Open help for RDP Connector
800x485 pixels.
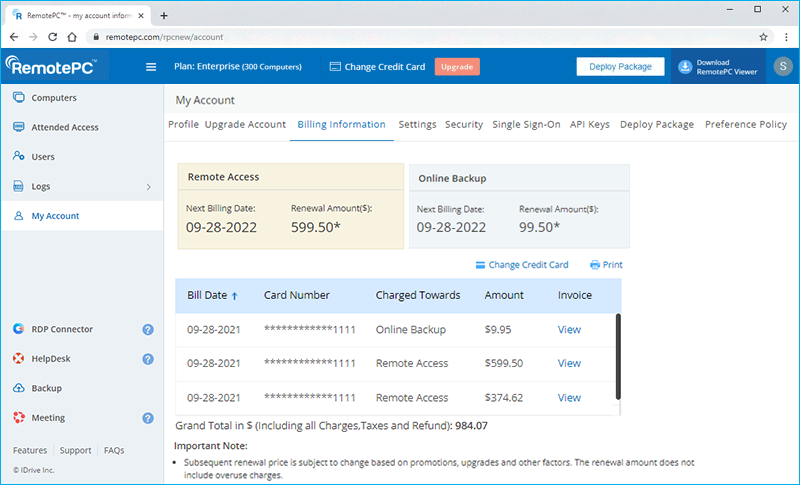click(148, 329)
